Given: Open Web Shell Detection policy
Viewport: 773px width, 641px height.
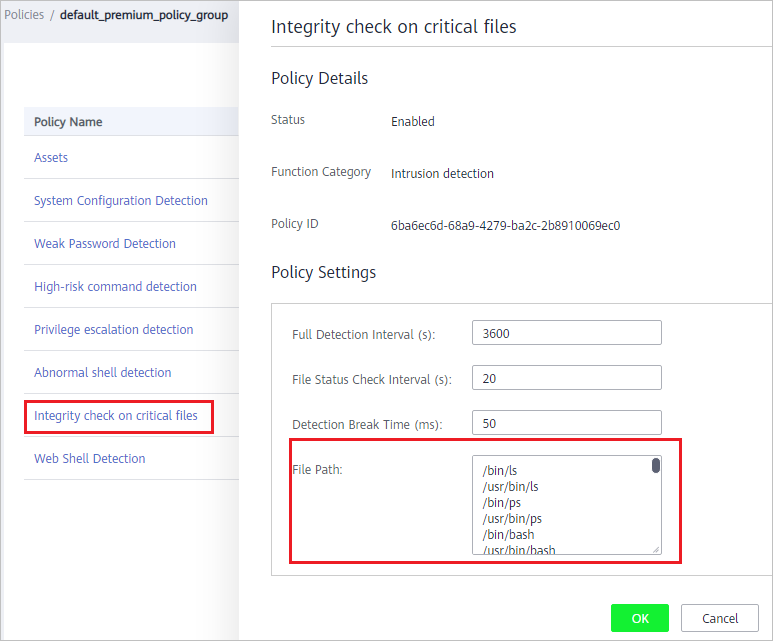Looking at the screenshot, I should 90,459.
